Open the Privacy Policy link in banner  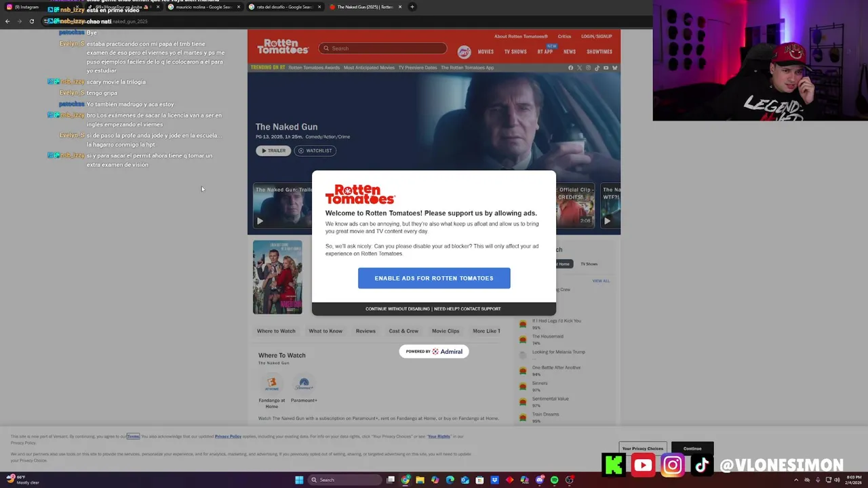(228, 436)
